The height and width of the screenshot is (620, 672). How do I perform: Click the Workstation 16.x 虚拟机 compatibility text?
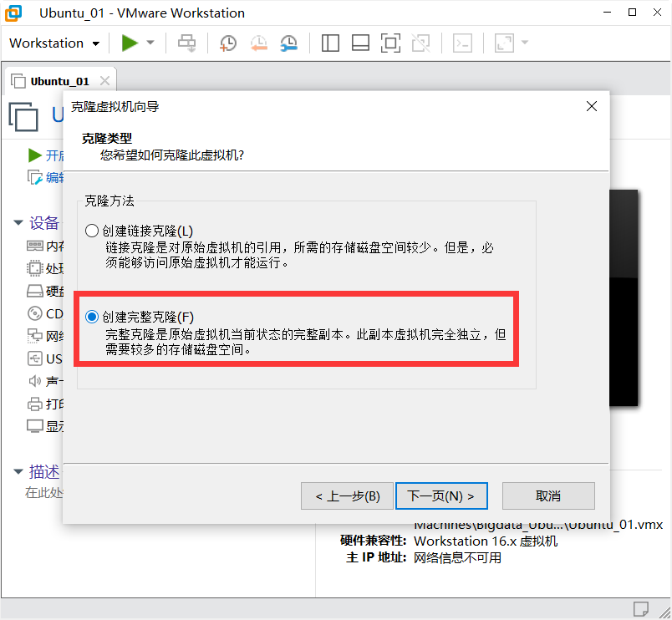click(486, 541)
